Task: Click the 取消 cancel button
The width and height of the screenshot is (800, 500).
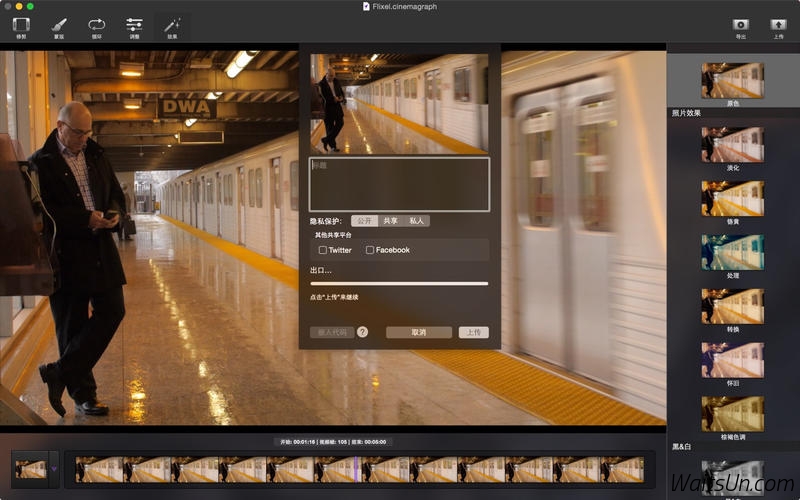Action: (419, 332)
